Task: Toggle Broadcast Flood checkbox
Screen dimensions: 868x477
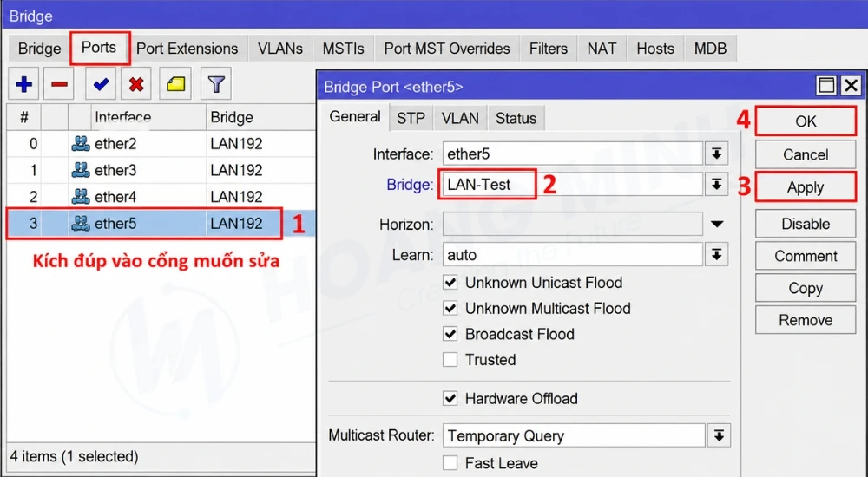Action: tap(450, 334)
